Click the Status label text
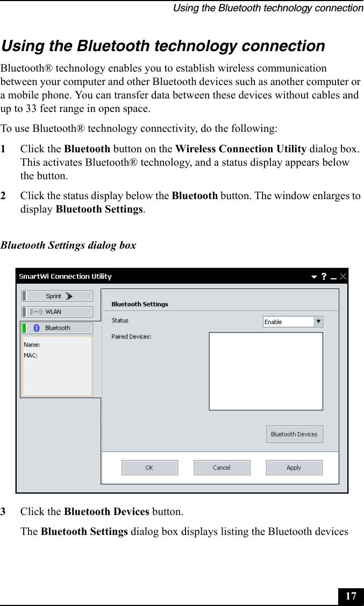This screenshot has width=364, height=606. (x=120, y=320)
